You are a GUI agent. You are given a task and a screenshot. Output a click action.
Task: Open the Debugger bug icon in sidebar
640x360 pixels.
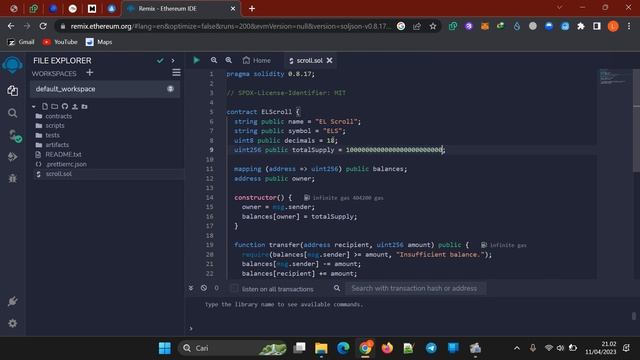pos(13,178)
